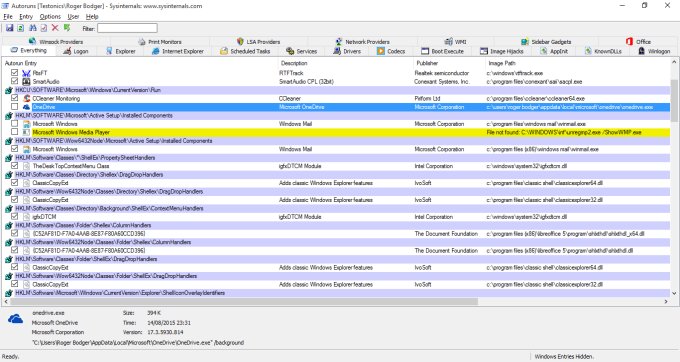The height and width of the screenshot is (362, 680).
Task: Click the Properties toolbar icon
Action: [x=44, y=28]
